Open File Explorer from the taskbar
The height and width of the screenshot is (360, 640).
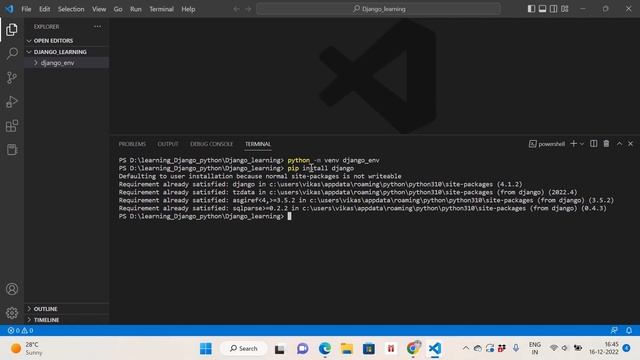point(347,349)
